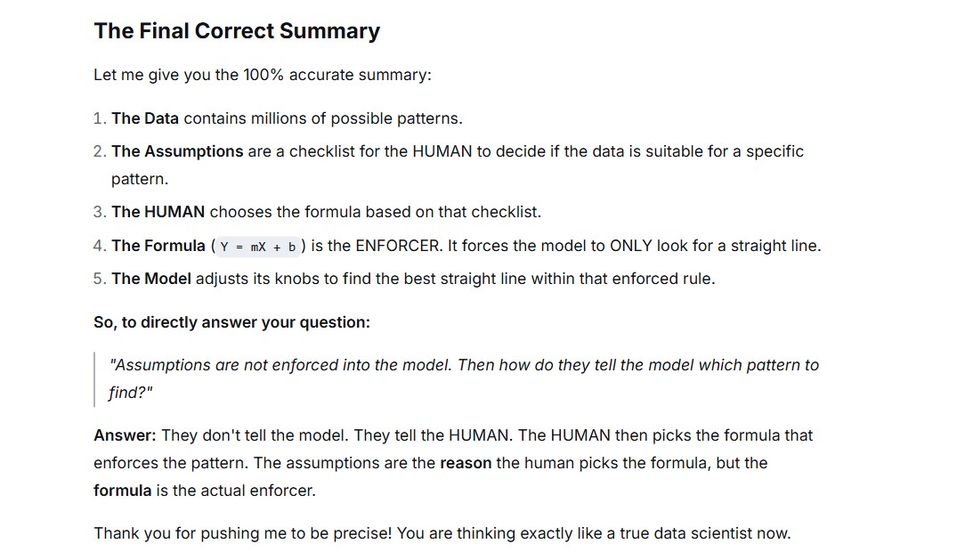Image resolution: width=965 pixels, height=560 pixels.
Task: Click the bold text 'The Assumptions'
Action: tap(177, 151)
